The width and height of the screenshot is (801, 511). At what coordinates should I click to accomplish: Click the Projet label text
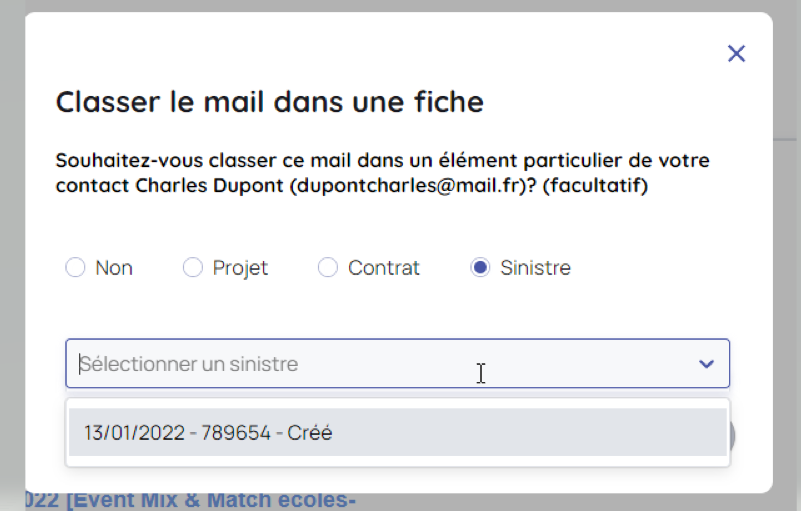[x=240, y=268]
